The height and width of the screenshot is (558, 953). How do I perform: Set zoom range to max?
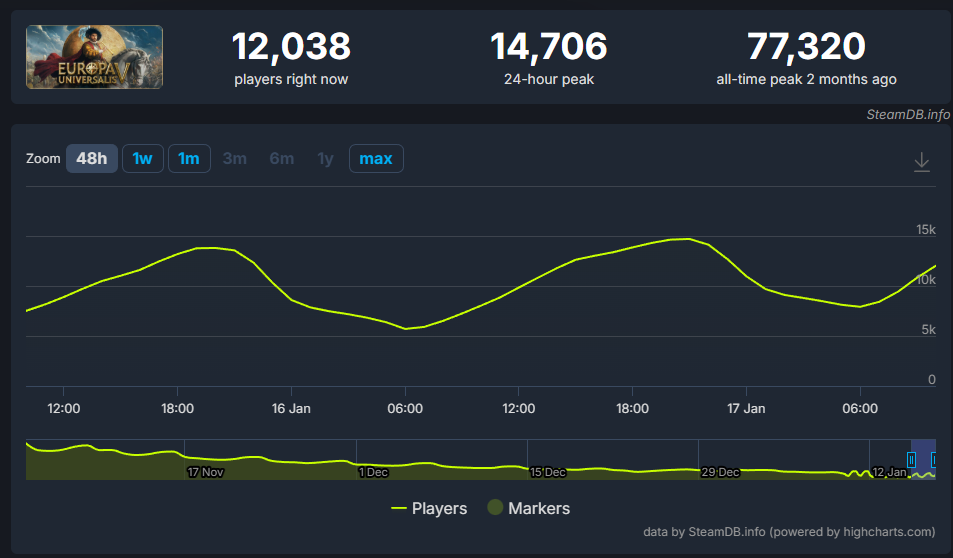coord(376,158)
